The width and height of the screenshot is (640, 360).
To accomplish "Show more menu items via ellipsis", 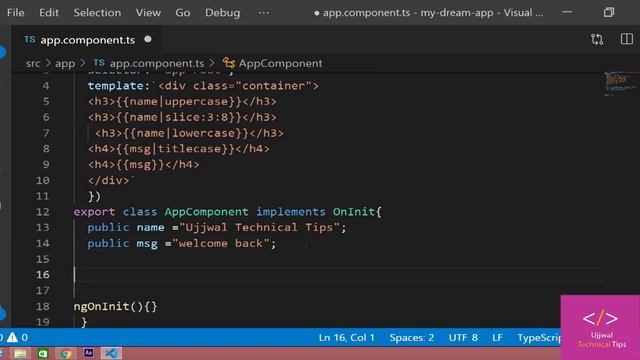I will pyautogui.click(x=264, y=13).
